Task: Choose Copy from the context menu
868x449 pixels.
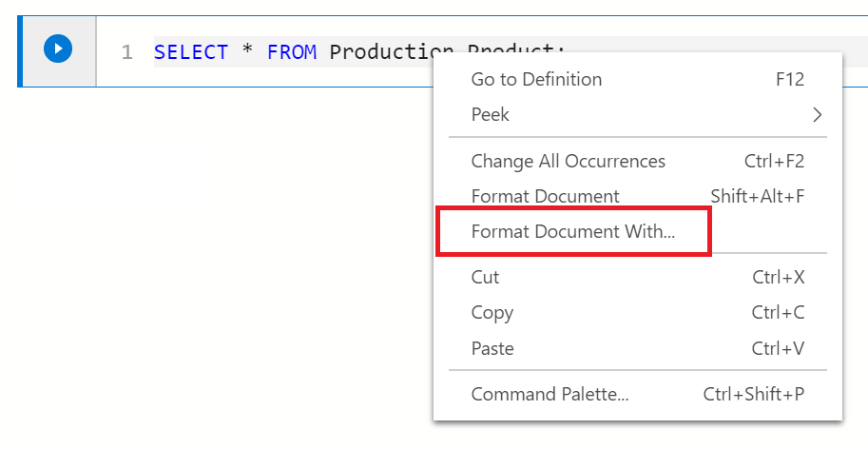Action: 492,313
